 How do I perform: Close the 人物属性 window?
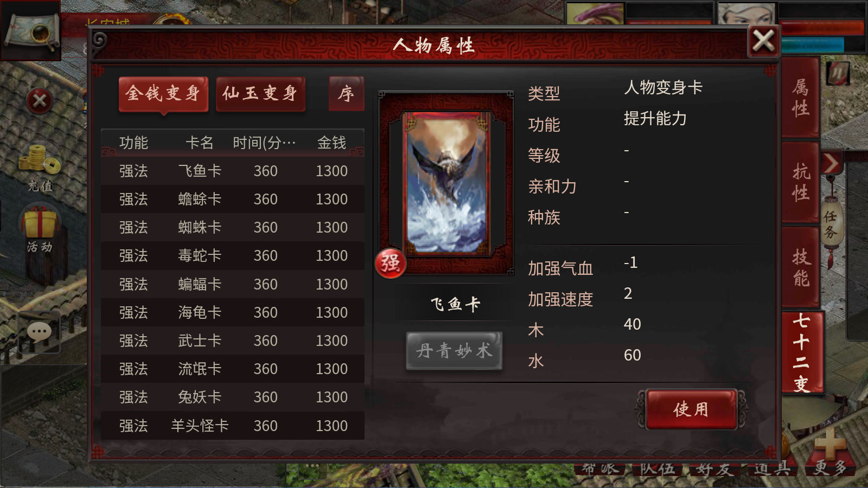763,41
